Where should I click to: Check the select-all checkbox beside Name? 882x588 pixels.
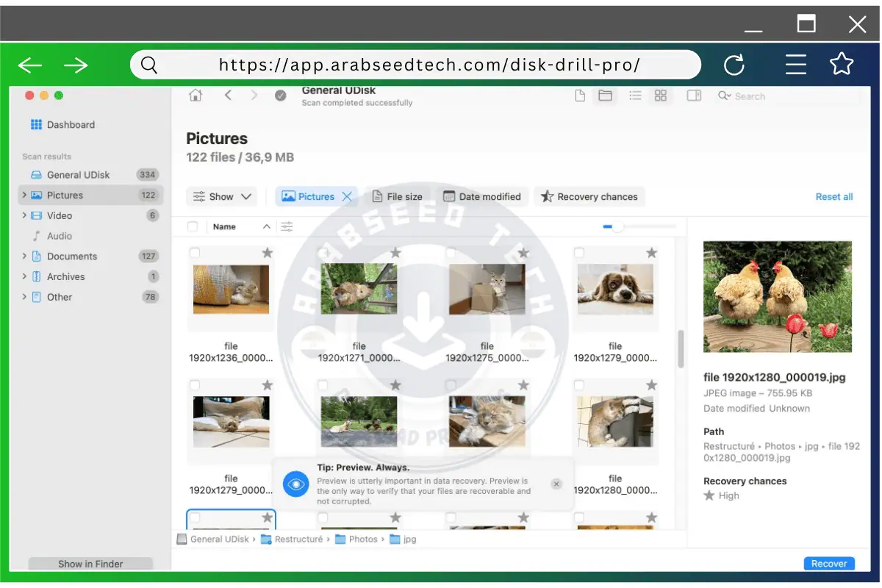pos(193,226)
